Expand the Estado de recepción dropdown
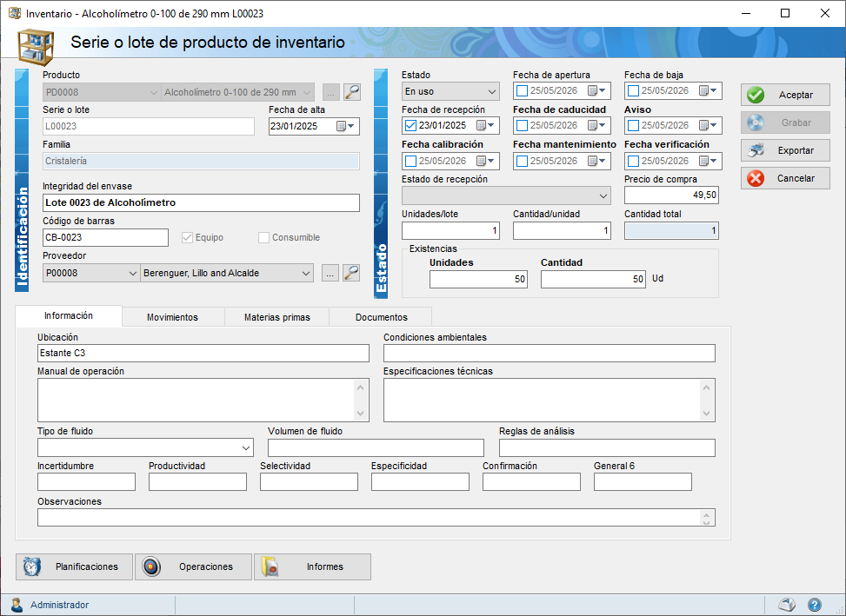The image size is (846, 616). (506, 195)
